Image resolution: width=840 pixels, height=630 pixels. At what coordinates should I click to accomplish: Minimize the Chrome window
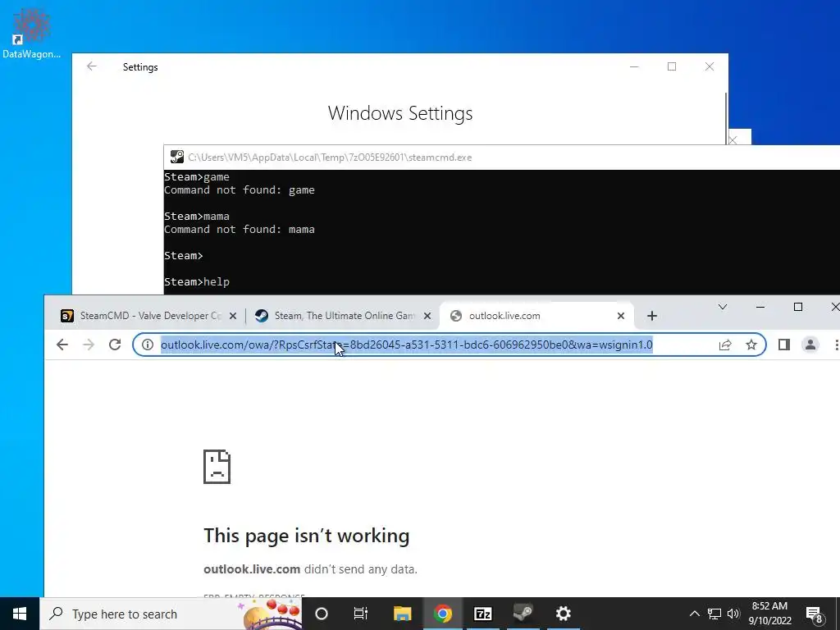tap(760, 307)
